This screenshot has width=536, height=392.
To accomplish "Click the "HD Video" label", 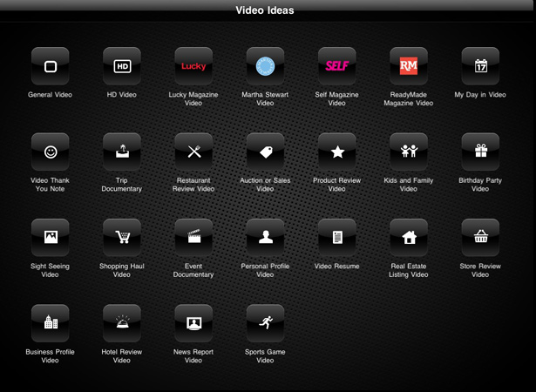I will [122, 95].
